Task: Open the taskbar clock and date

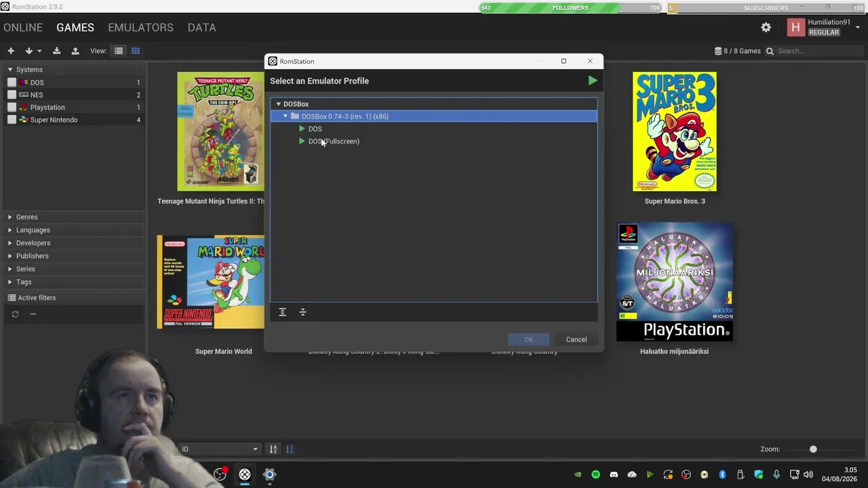Action: click(840, 474)
